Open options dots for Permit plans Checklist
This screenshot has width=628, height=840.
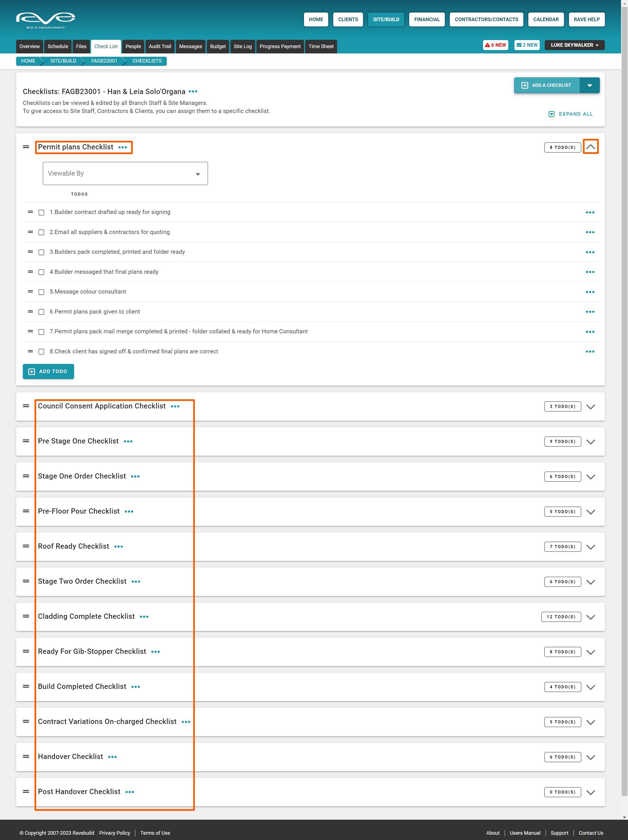click(123, 147)
